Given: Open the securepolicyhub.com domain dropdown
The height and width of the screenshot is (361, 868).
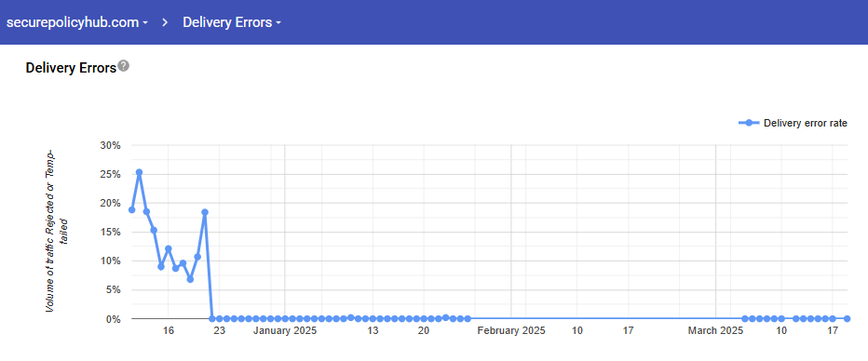Looking at the screenshot, I should [x=77, y=22].
